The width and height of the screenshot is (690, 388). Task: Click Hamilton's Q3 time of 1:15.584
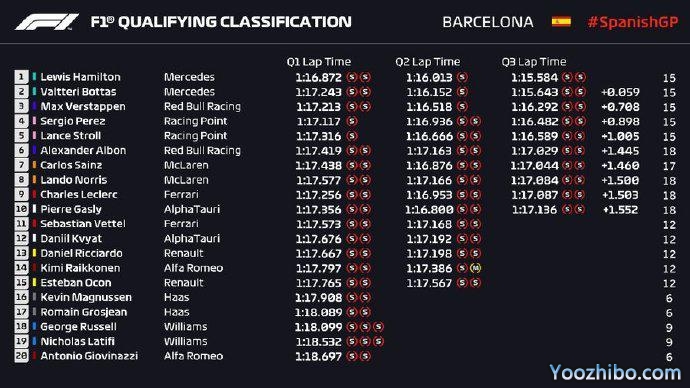(534, 77)
